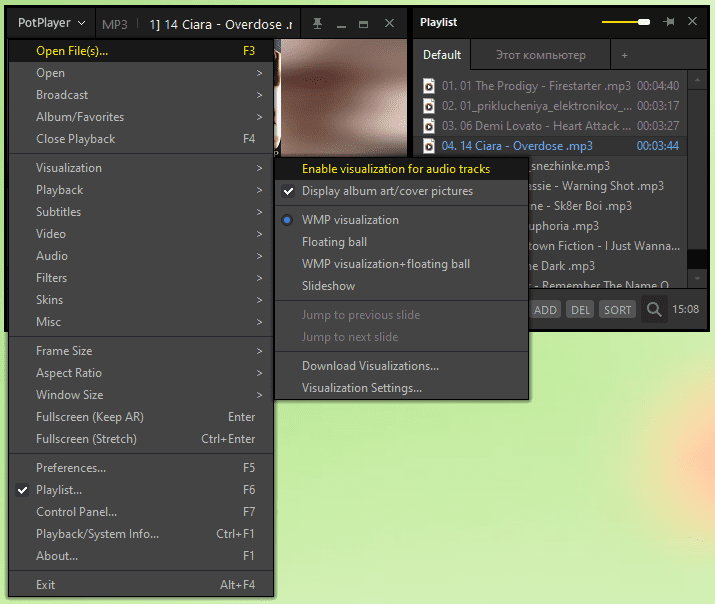Select Slideshow visualization mode
Screen dimensions: 715x604
402,286
